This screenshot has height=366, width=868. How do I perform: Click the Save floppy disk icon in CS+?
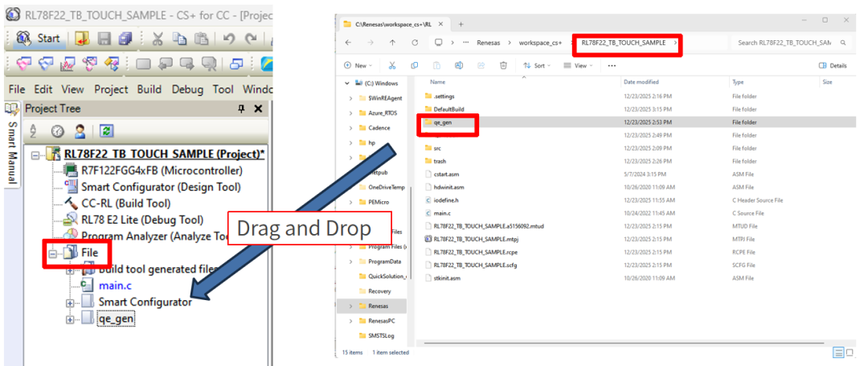tap(104, 39)
